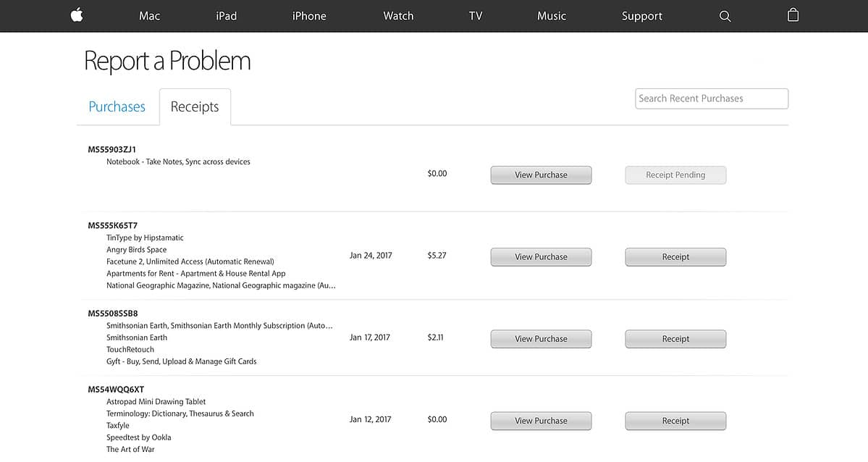The width and height of the screenshot is (868, 462).
Task: Open Receipt for the Jan 17, 2017 order
Action: click(x=675, y=339)
